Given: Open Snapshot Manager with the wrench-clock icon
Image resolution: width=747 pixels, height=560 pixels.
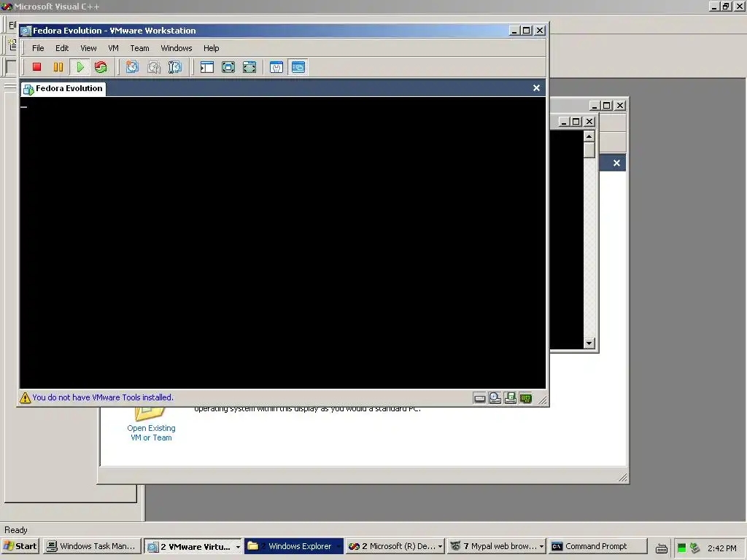Looking at the screenshot, I should click(x=175, y=67).
